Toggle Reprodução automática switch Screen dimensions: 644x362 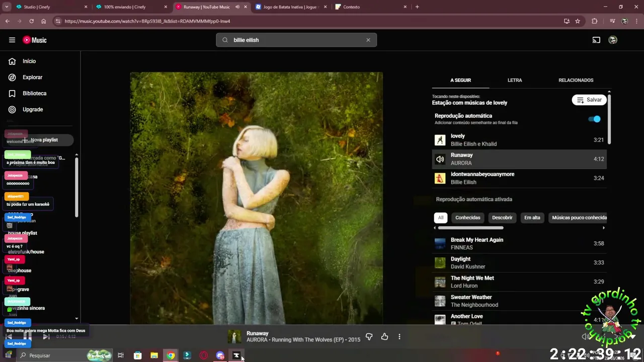click(594, 119)
